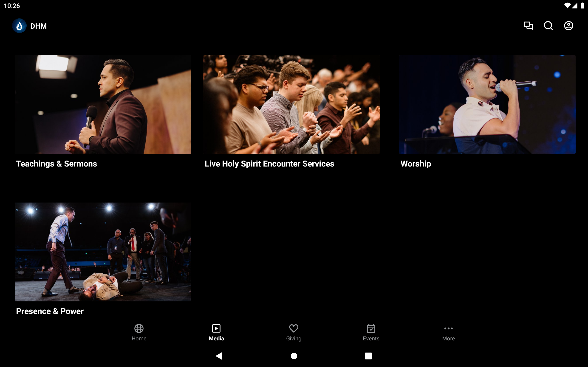The width and height of the screenshot is (588, 367).
Task: Open the user profile icon
Action: pyautogui.click(x=568, y=26)
